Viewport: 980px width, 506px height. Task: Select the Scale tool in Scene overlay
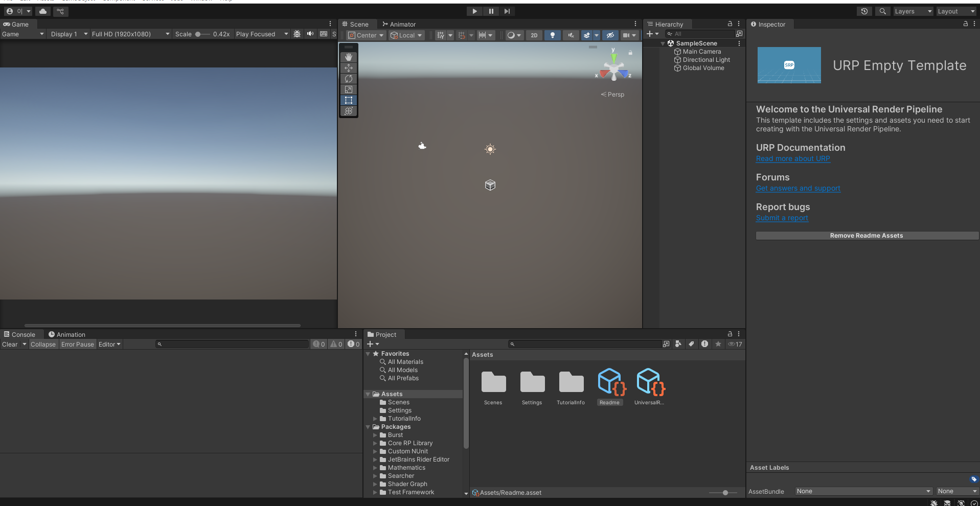pos(349,89)
